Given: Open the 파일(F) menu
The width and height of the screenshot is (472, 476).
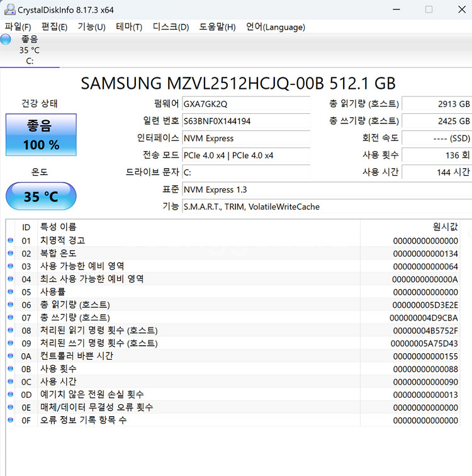Looking at the screenshot, I should (18, 27).
